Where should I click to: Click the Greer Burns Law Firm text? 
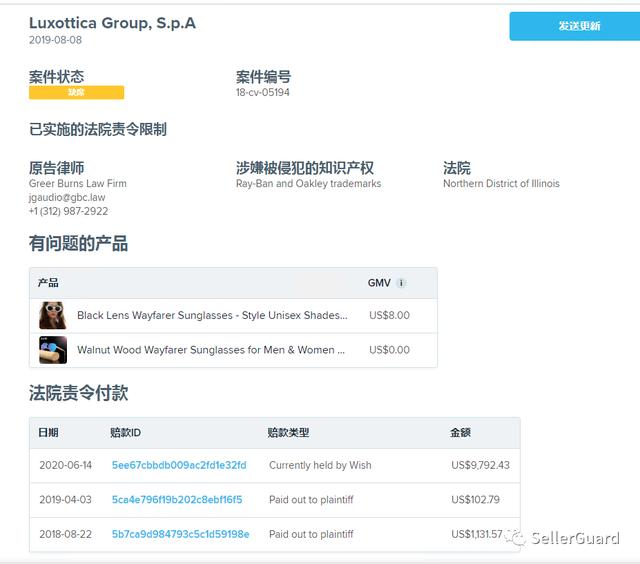[78, 184]
